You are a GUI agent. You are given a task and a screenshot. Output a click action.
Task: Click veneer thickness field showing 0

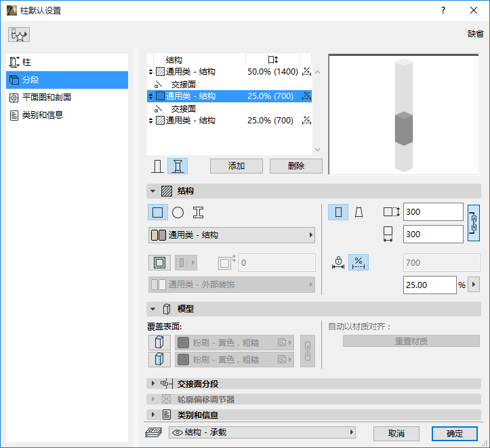click(277, 263)
